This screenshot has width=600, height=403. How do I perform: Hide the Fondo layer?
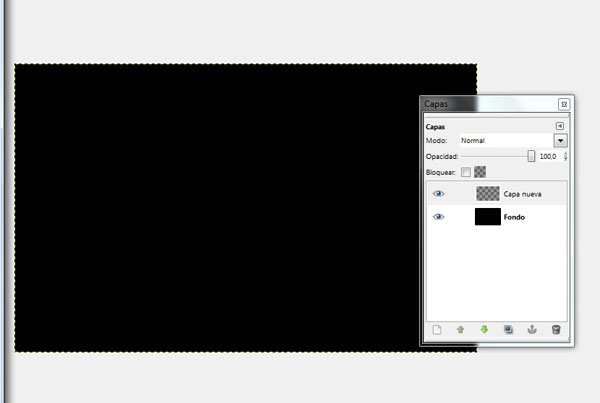438,217
